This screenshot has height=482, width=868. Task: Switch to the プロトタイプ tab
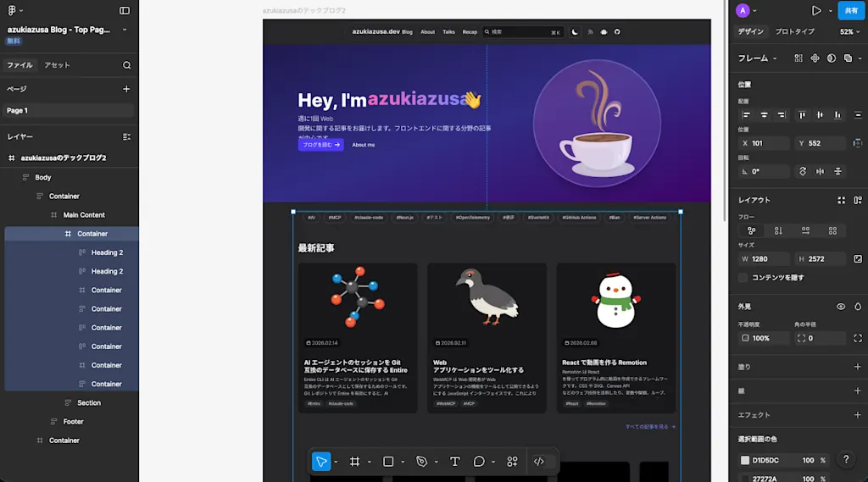click(794, 31)
